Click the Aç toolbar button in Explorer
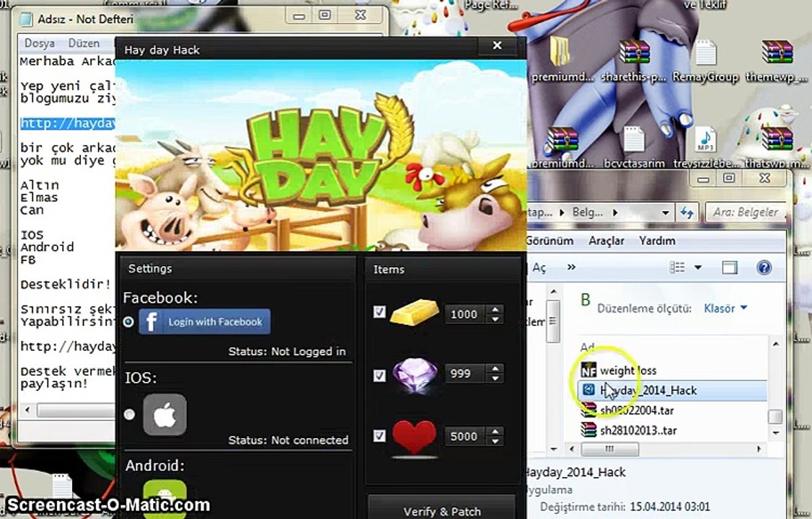Screen dimensions: 812x519 [539, 267]
